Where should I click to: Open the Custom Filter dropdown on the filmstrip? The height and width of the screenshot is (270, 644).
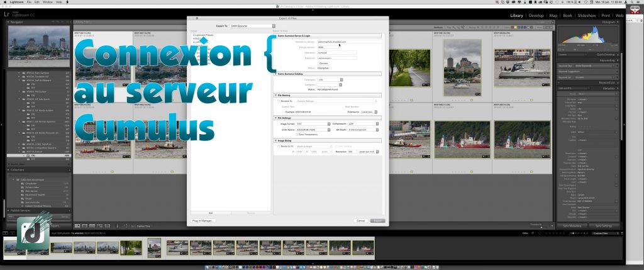[606, 233]
